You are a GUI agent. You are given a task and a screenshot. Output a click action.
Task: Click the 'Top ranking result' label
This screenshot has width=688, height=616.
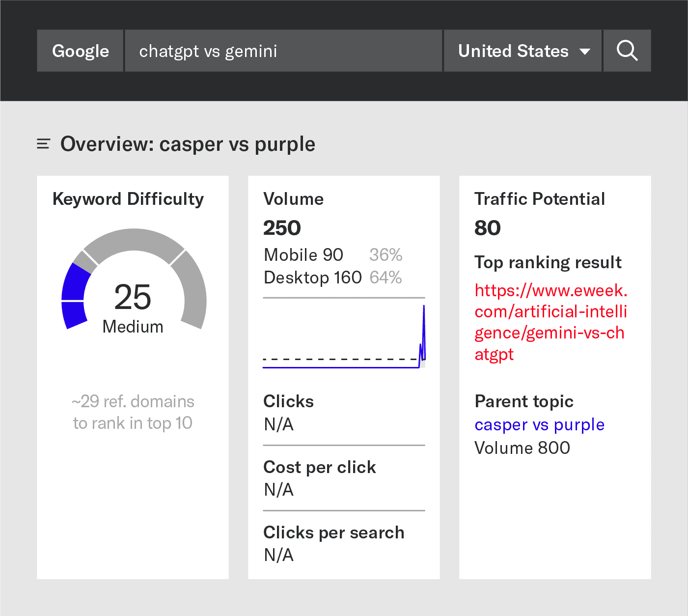548,262
